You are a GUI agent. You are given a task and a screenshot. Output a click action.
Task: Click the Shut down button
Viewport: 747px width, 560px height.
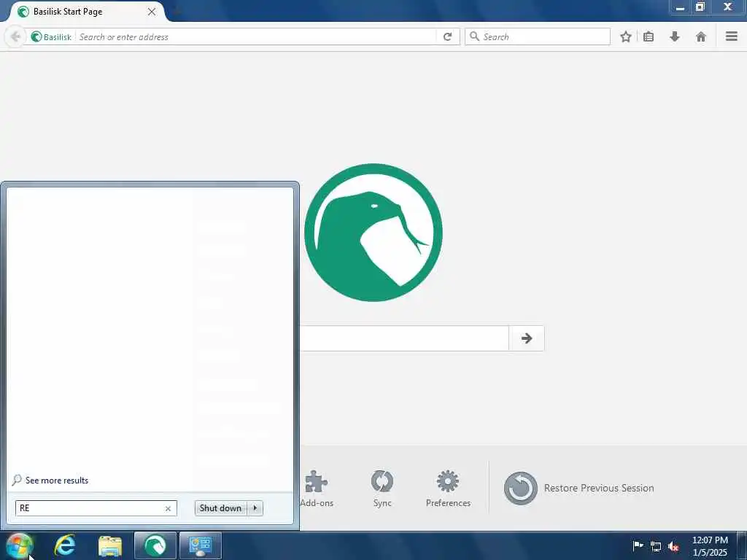[220, 508]
